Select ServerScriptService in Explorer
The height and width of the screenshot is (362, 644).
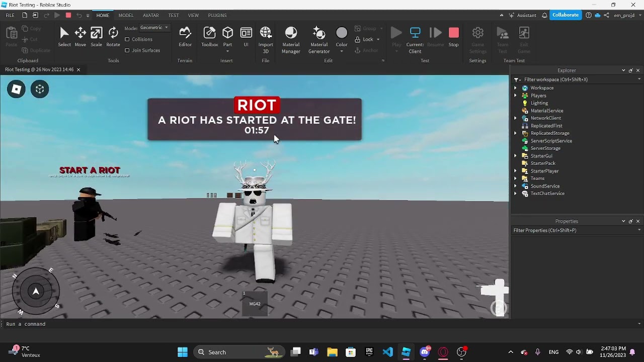point(551,141)
